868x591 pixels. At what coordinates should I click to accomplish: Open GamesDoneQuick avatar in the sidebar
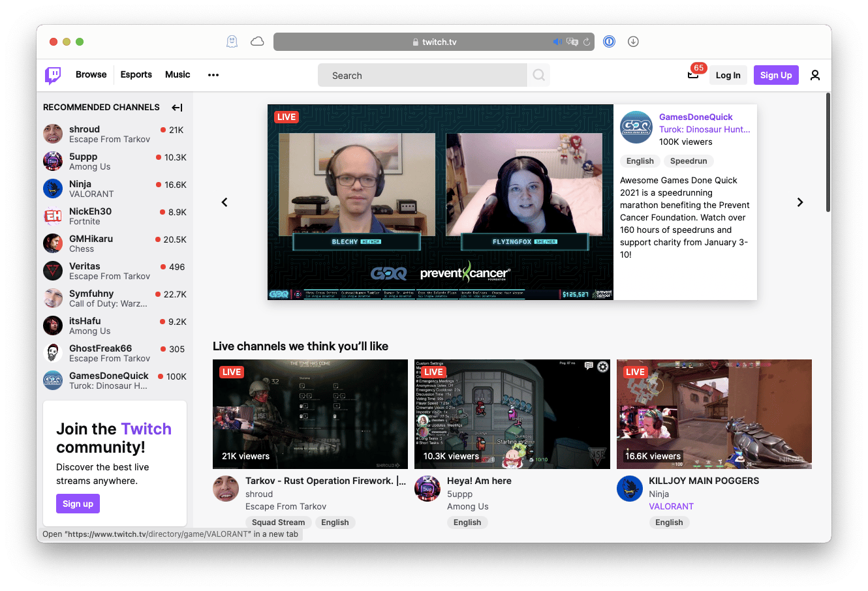tap(53, 380)
